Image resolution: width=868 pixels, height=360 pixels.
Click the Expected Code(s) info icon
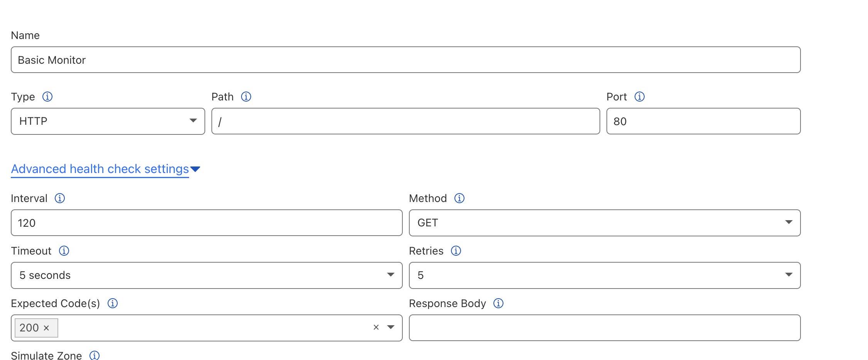[x=113, y=303]
